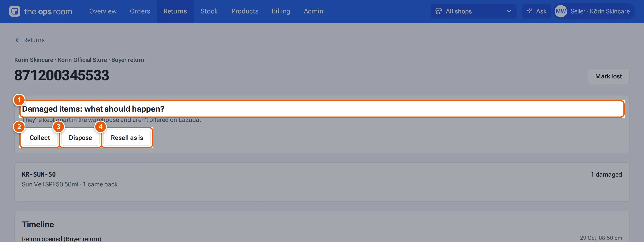Click the 29 Oct, 08:50 pm timestamp

tap(601, 238)
